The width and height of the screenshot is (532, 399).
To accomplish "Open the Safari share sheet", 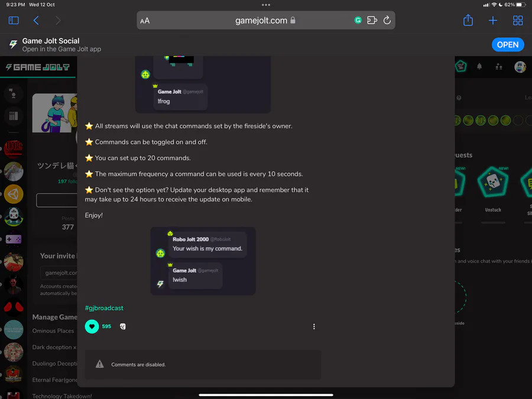I will click(468, 20).
